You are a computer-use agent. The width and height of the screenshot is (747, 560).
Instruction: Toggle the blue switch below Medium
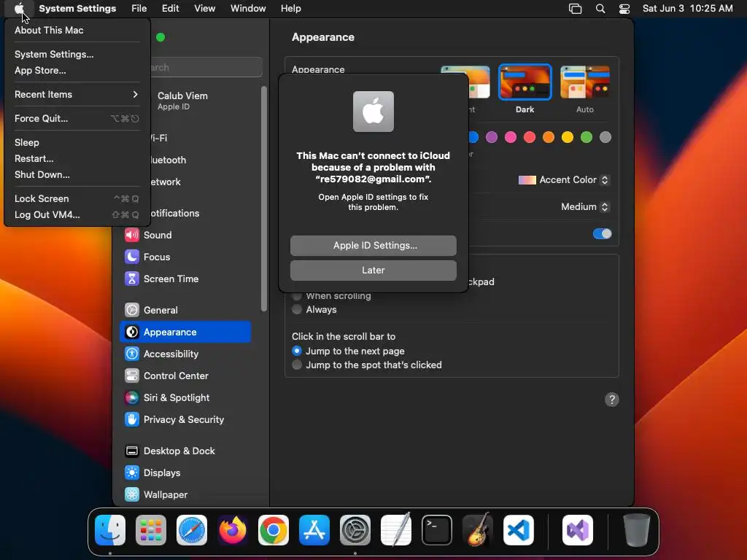(602, 234)
